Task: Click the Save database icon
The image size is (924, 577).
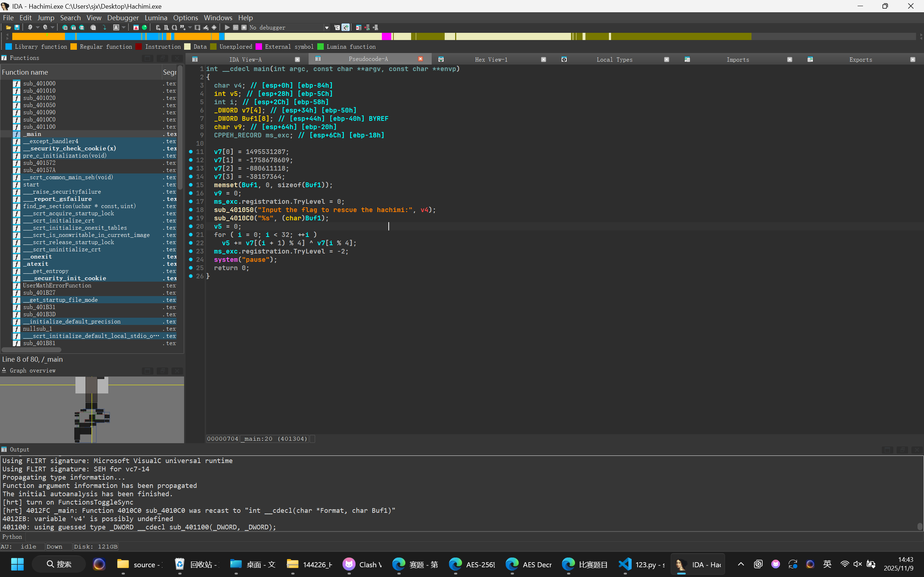Action: (x=17, y=27)
